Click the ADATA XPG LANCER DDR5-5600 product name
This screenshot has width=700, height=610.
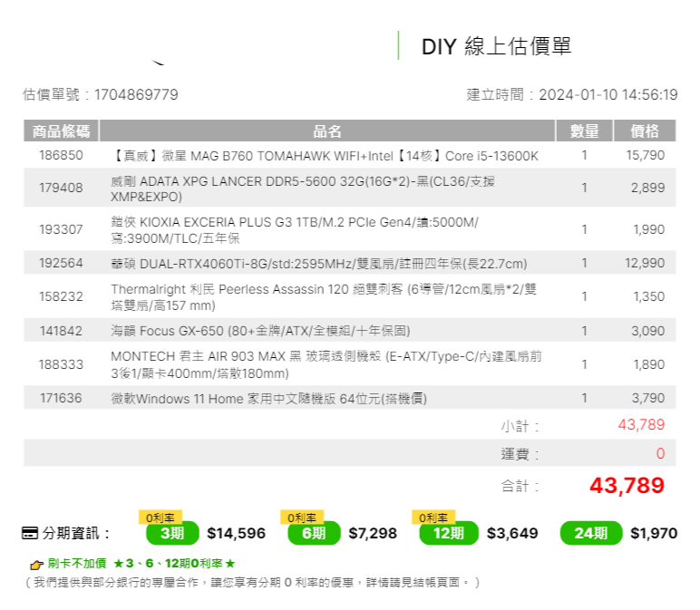303,189
